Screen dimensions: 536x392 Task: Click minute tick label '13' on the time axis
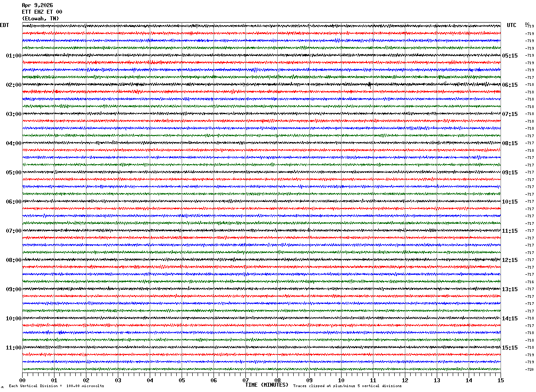[x=437, y=380]
